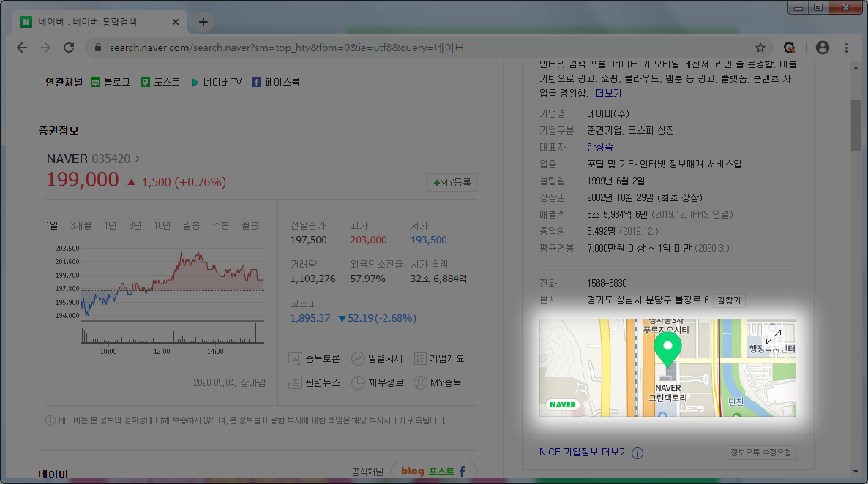Screen dimensions: 868x484
Task: Select the 10년 chart tab
Action: (162, 225)
